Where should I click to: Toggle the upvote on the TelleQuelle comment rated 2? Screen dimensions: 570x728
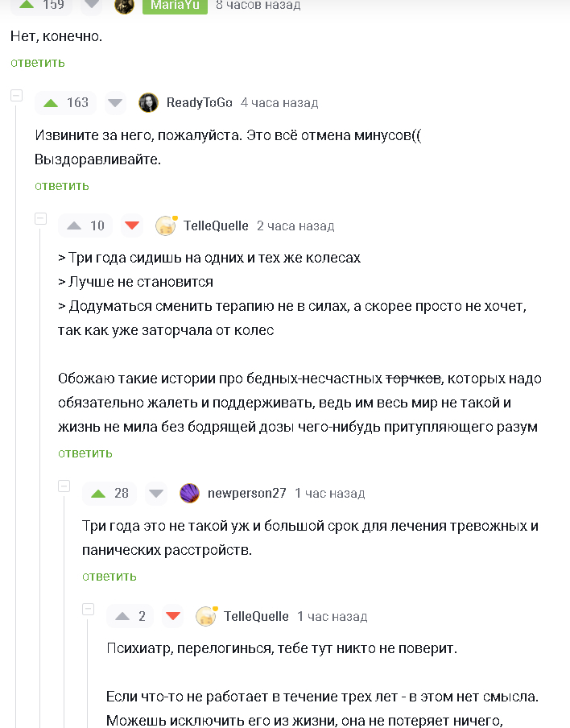pyautogui.click(x=122, y=617)
